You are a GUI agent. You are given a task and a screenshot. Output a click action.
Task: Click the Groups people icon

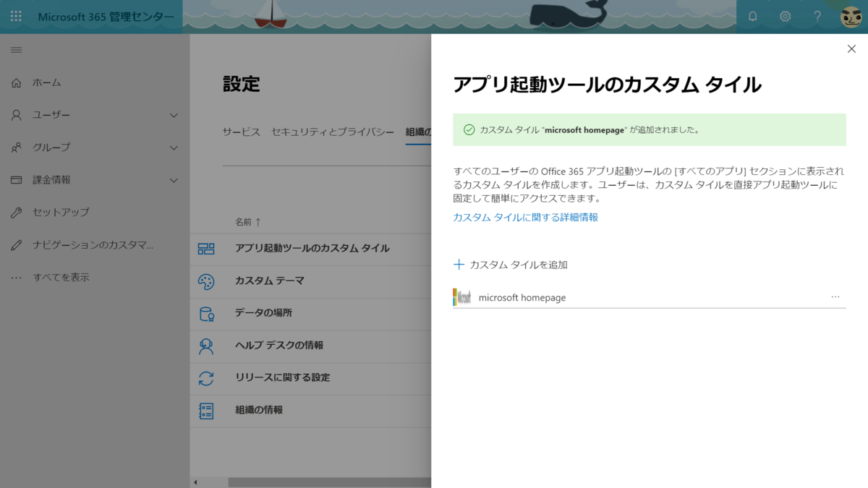(x=17, y=147)
